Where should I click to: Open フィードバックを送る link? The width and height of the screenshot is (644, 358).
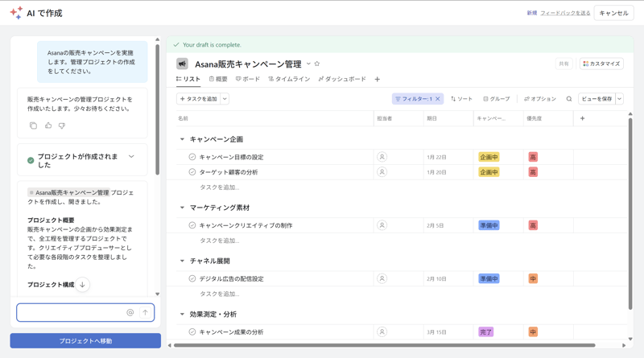[565, 13]
